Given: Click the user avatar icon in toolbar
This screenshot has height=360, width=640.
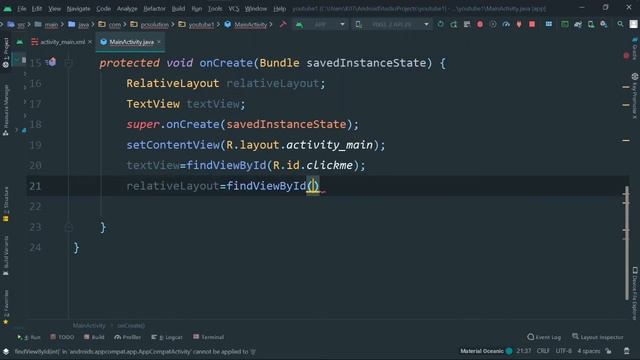Looking at the screenshot, I should pos(633,24).
